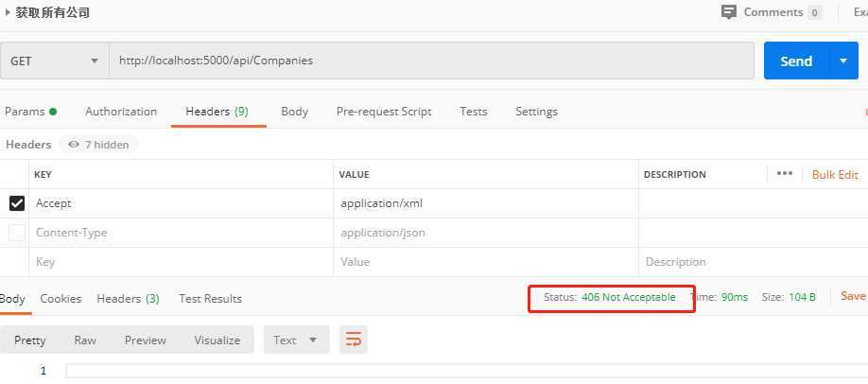Open the Test Results tab

coord(210,299)
